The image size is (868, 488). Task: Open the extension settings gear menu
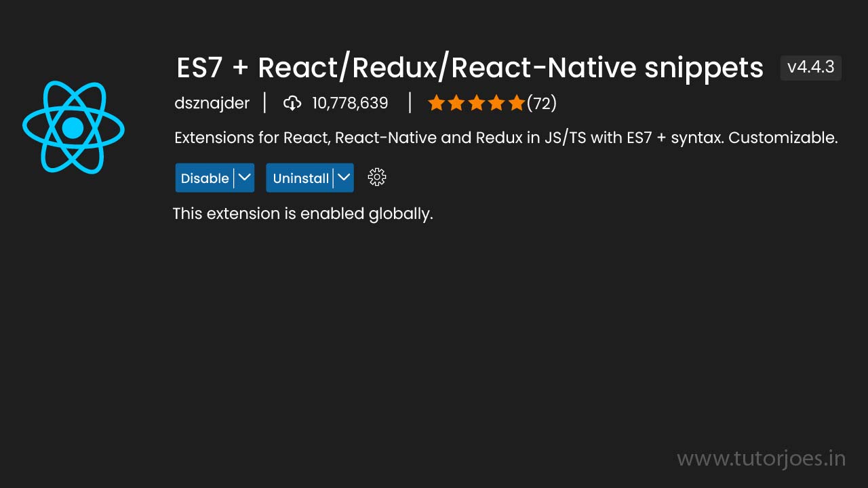(377, 178)
